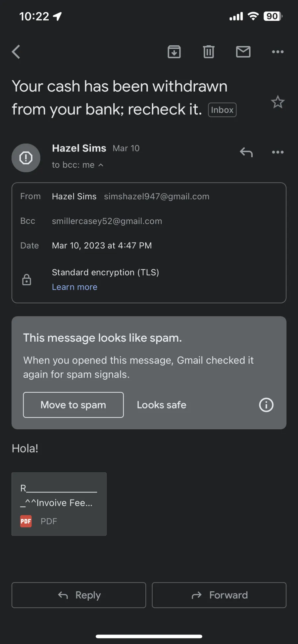The image size is (298, 644).
Task: Star this email conversation
Action: (277, 102)
